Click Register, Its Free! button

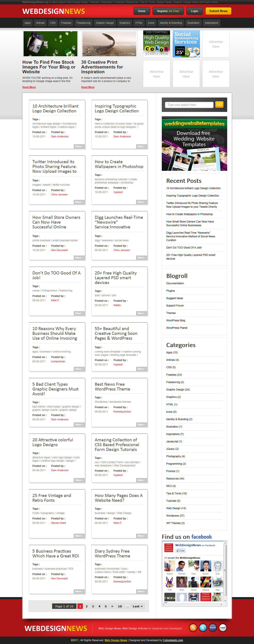(x=168, y=11)
